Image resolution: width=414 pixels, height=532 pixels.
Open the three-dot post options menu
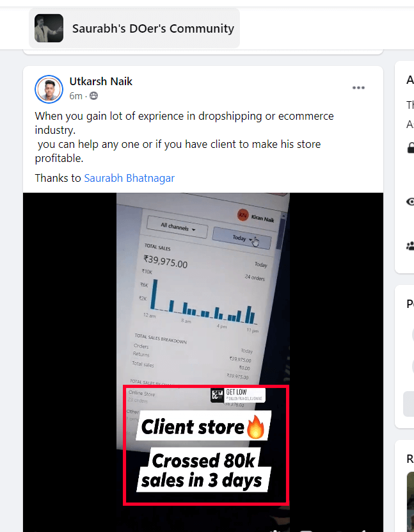click(x=358, y=88)
